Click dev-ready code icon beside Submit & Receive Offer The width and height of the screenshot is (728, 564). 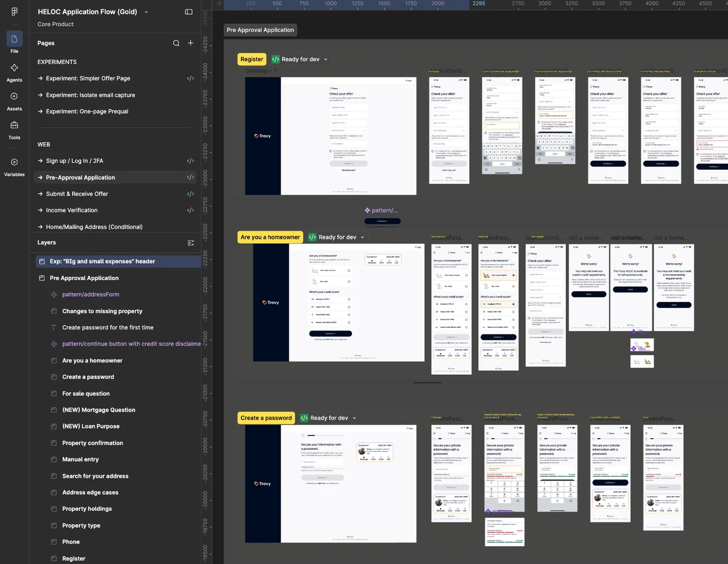click(190, 194)
